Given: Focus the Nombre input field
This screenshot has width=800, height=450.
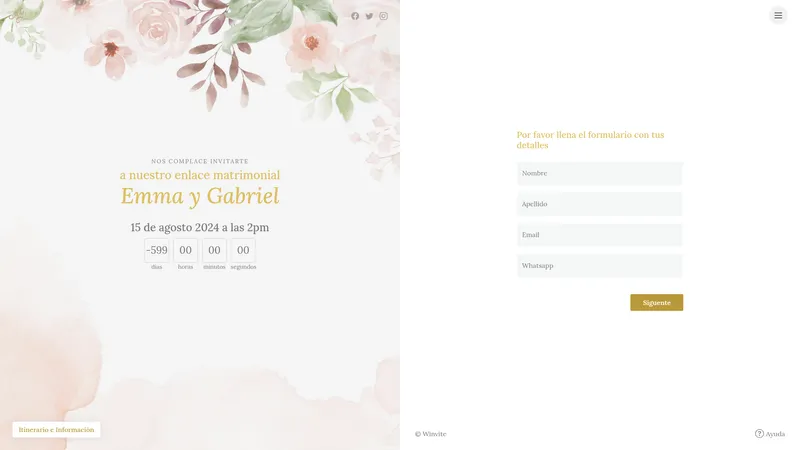Looking at the screenshot, I should (599, 173).
